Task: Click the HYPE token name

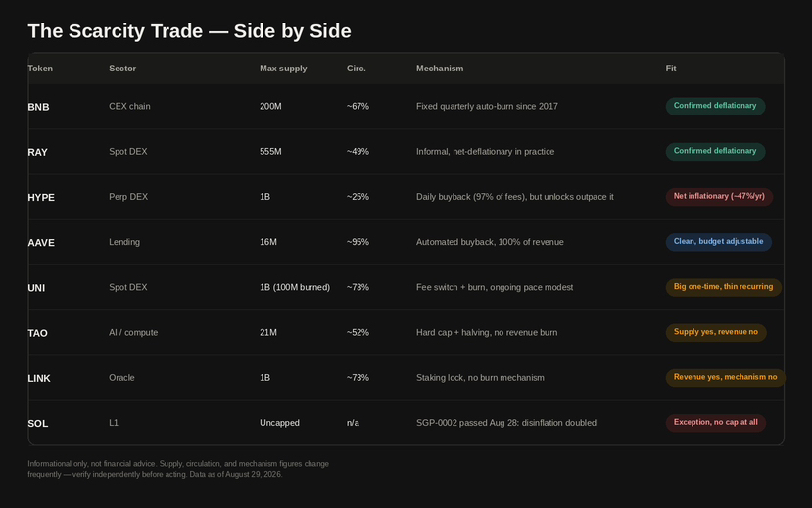Action: (x=41, y=197)
